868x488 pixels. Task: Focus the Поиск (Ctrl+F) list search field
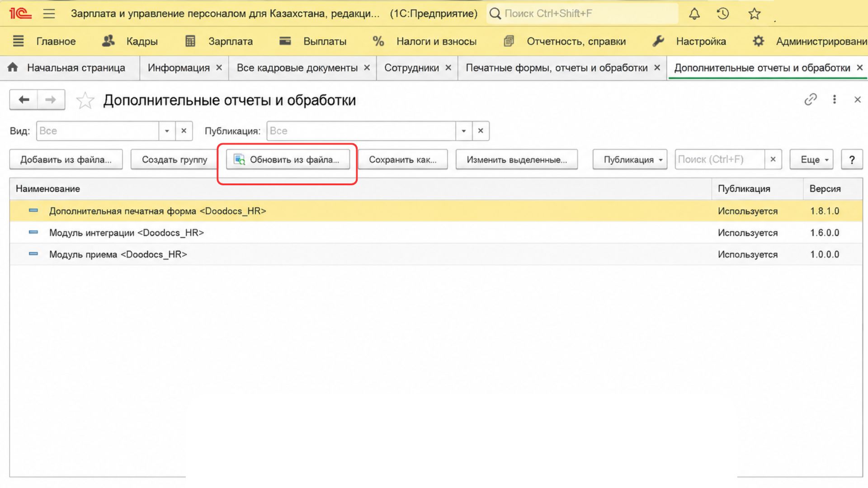coord(720,160)
